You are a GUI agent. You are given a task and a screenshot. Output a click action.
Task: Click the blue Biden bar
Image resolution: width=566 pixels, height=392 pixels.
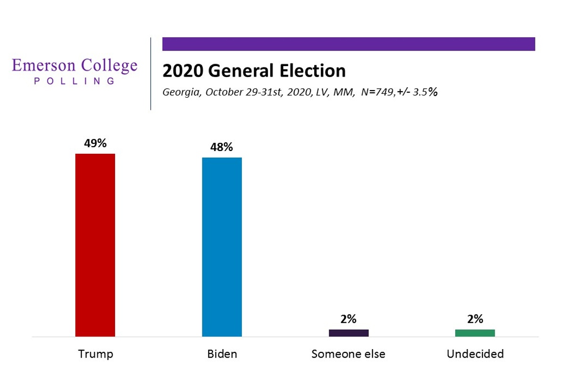pos(222,247)
